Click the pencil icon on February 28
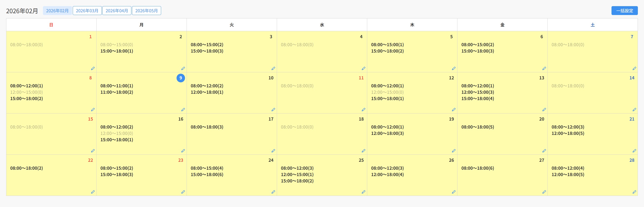 coord(634,192)
